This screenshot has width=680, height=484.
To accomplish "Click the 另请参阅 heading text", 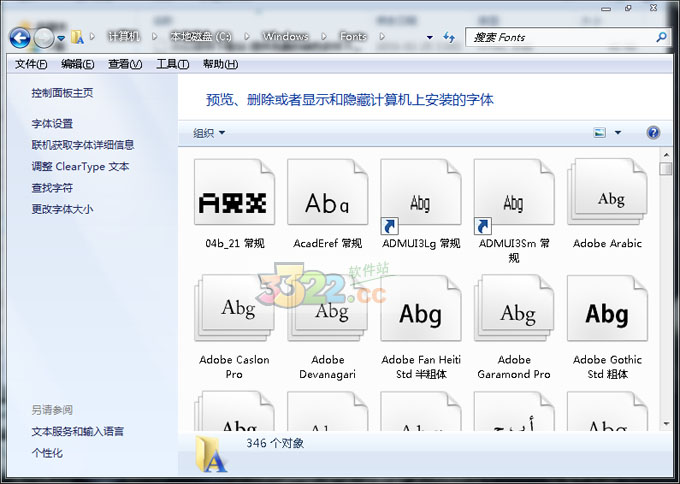I will [x=52, y=410].
